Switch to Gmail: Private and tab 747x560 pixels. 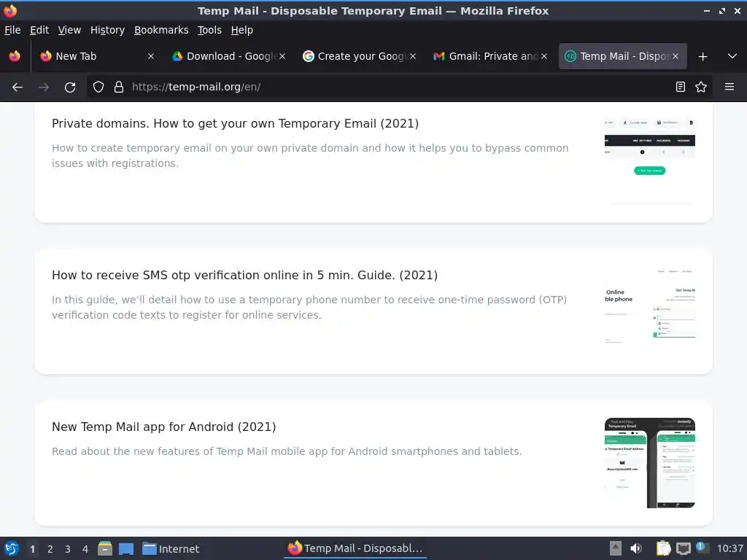491,56
